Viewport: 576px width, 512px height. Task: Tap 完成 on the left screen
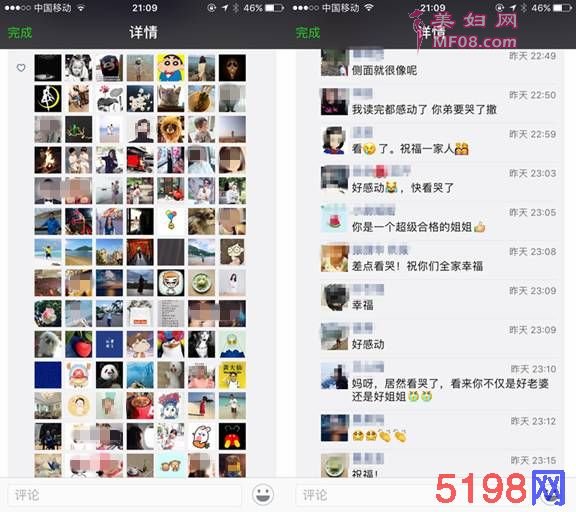[x=20, y=33]
